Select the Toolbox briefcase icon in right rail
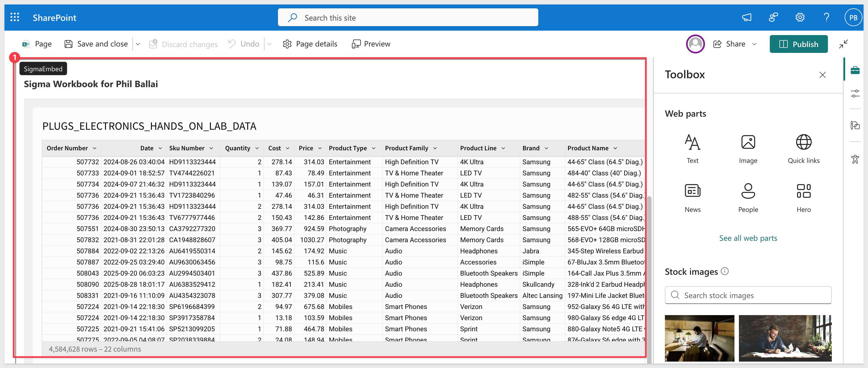 pos(855,70)
